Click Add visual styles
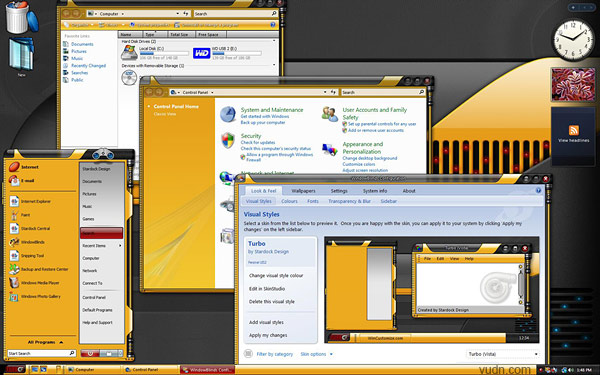Image resolution: width=600 pixels, height=375 pixels. [266, 322]
